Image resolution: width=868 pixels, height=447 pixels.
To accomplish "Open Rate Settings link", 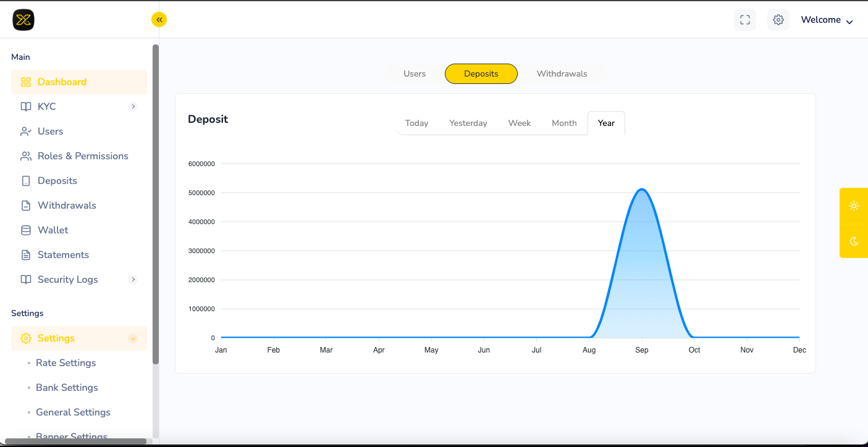I will 66,363.
